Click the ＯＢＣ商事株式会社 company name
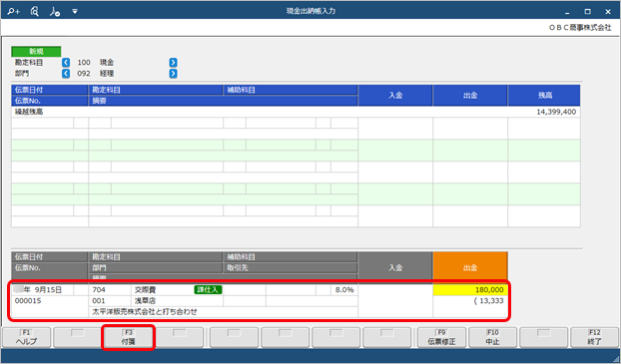Screen dimensions: 621x364 580,28
